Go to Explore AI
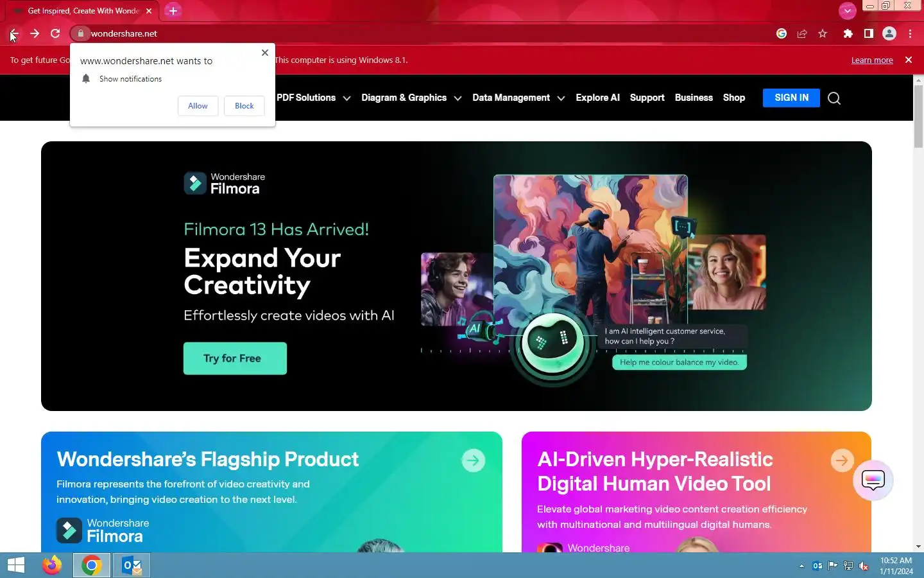 597,98
